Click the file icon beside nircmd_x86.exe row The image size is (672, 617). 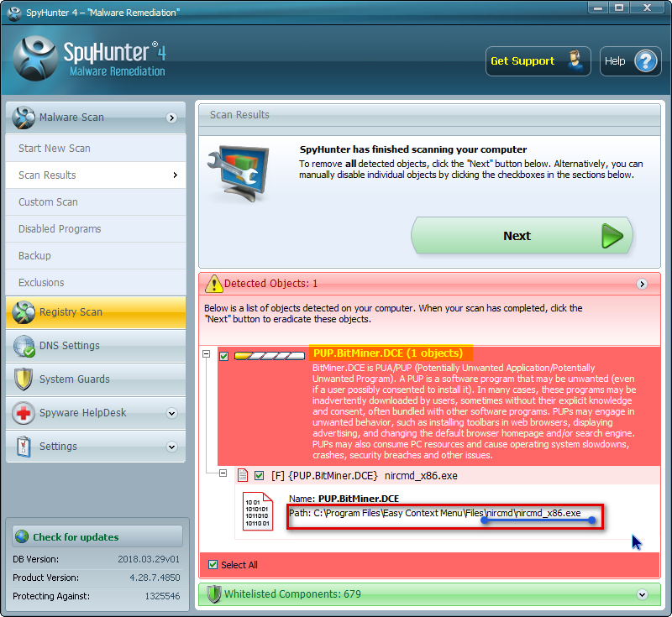(x=243, y=475)
